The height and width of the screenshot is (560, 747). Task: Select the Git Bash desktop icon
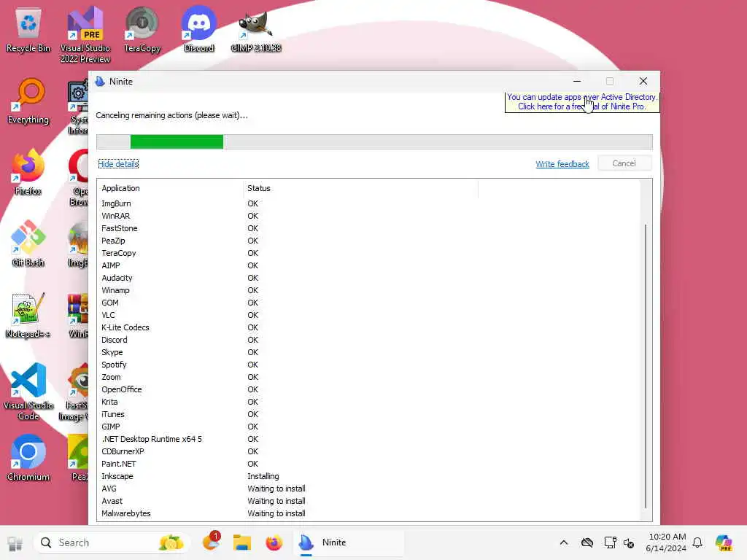point(28,244)
